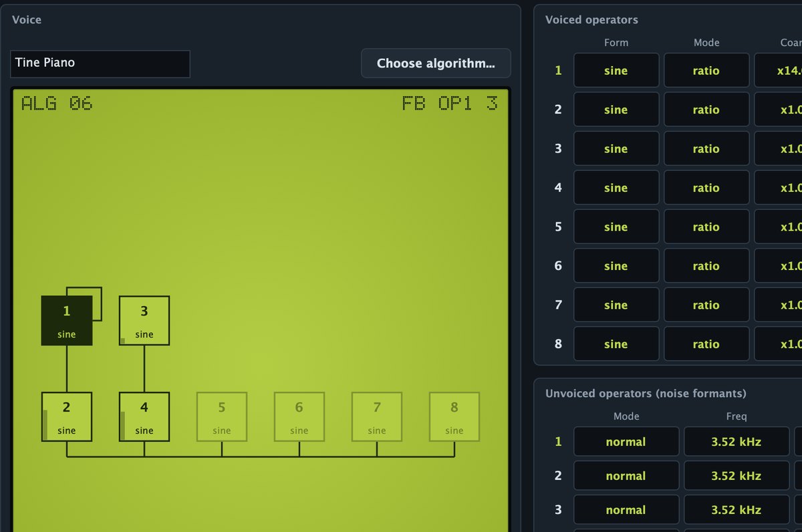Toggle ratio Mode for voiced operator 8

[x=706, y=344]
